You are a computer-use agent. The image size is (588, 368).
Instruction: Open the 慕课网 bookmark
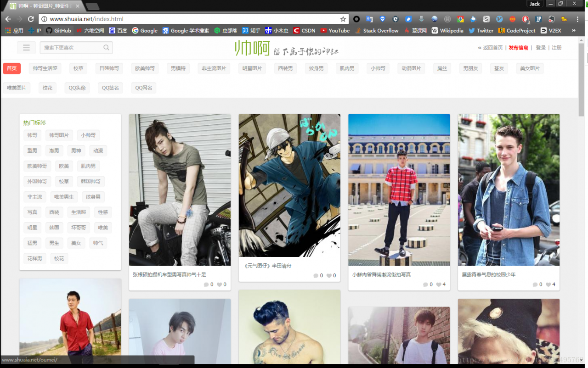(x=415, y=31)
